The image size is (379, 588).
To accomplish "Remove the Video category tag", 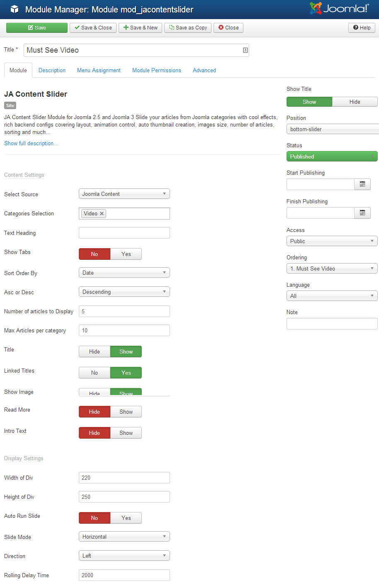I will click(x=102, y=213).
